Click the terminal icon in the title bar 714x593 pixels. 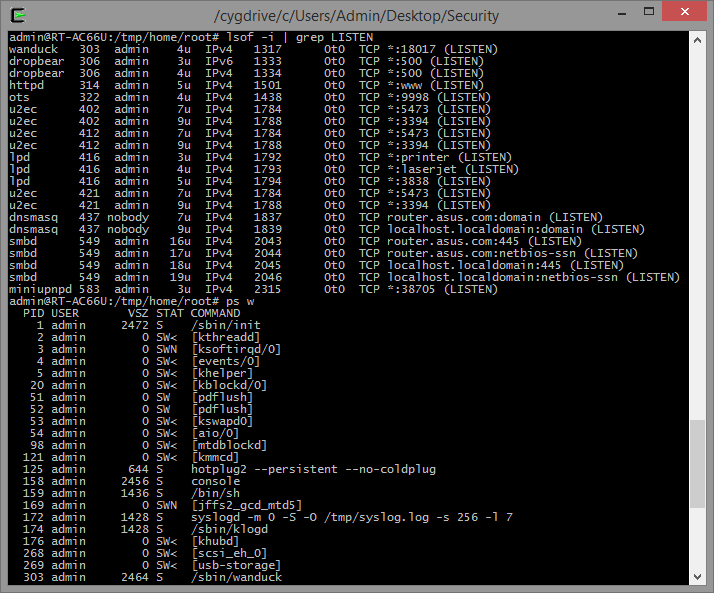(x=18, y=15)
